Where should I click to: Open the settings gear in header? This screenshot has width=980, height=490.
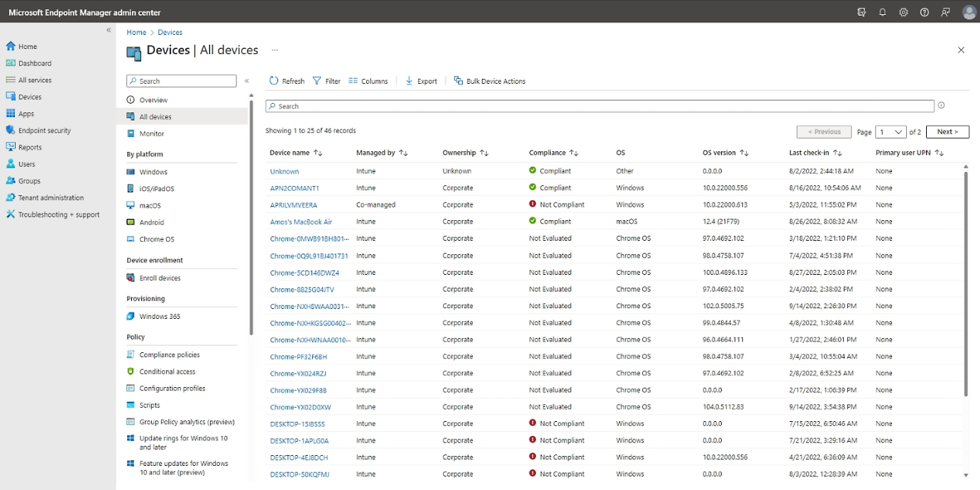coord(903,12)
